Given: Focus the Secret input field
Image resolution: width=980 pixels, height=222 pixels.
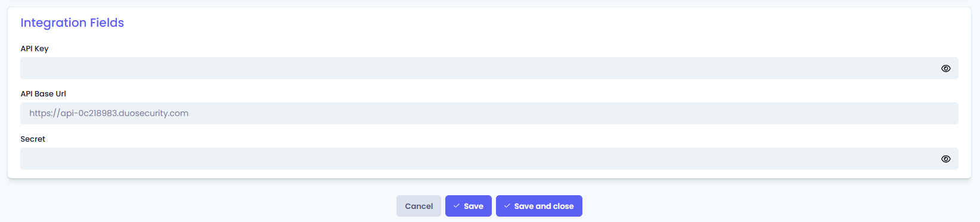Looking at the screenshot, I should [489, 159].
